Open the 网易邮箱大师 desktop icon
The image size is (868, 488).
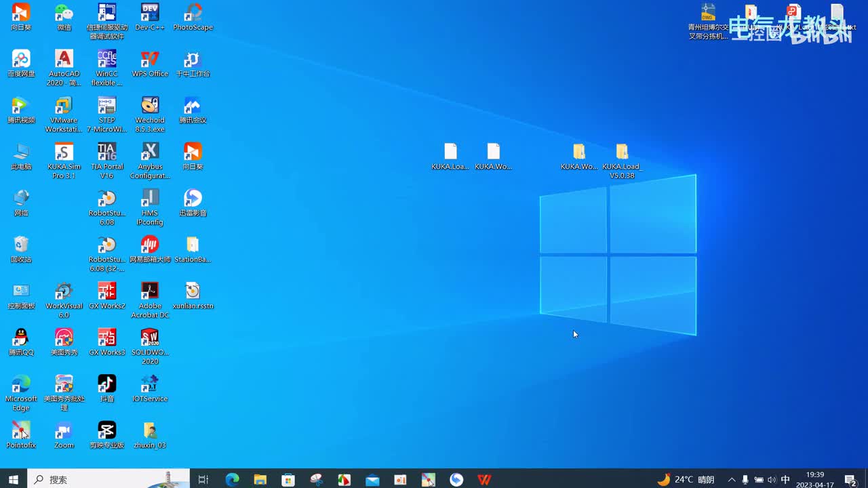150,249
